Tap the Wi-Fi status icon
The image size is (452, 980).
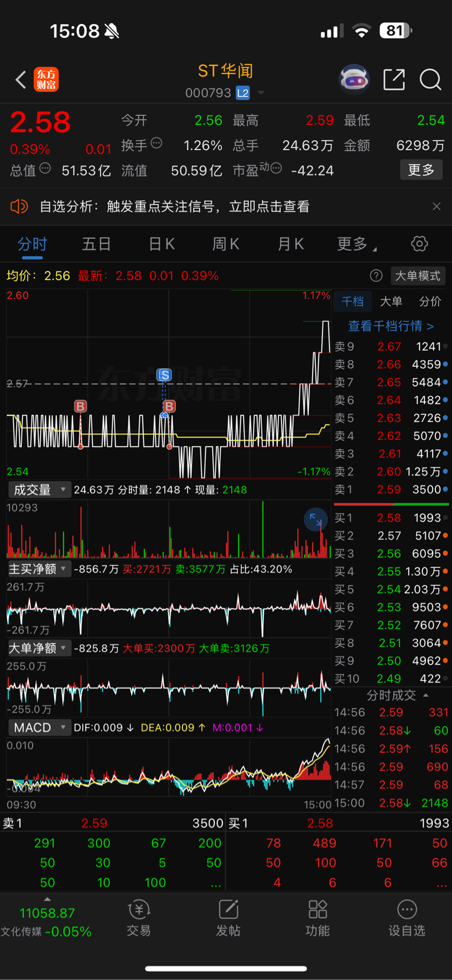pos(362,31)
